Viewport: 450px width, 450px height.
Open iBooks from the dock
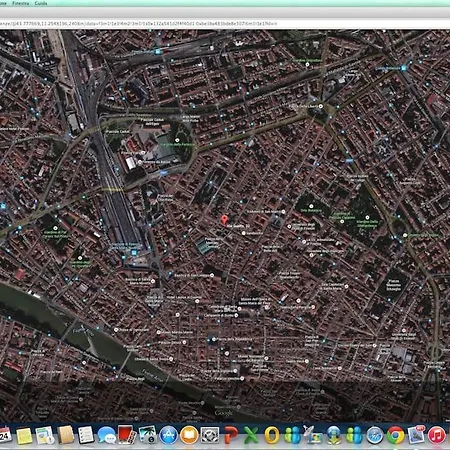tap(189, 435)
